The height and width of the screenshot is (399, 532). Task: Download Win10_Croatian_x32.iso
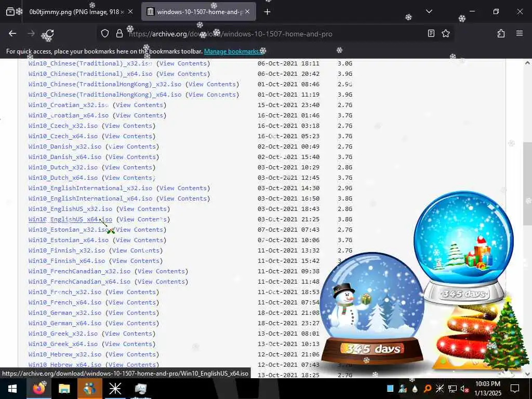coord(69,105)
